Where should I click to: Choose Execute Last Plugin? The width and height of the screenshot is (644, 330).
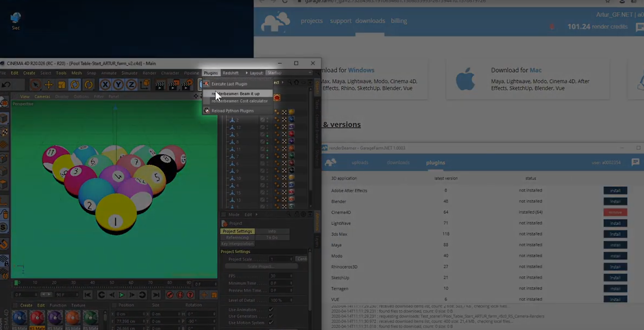(237, 84)
